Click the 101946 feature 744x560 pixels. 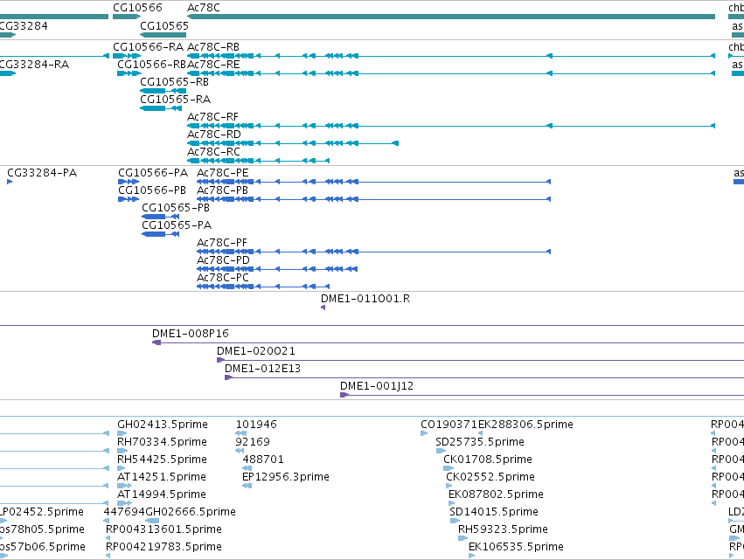click(x=241, y=433)
